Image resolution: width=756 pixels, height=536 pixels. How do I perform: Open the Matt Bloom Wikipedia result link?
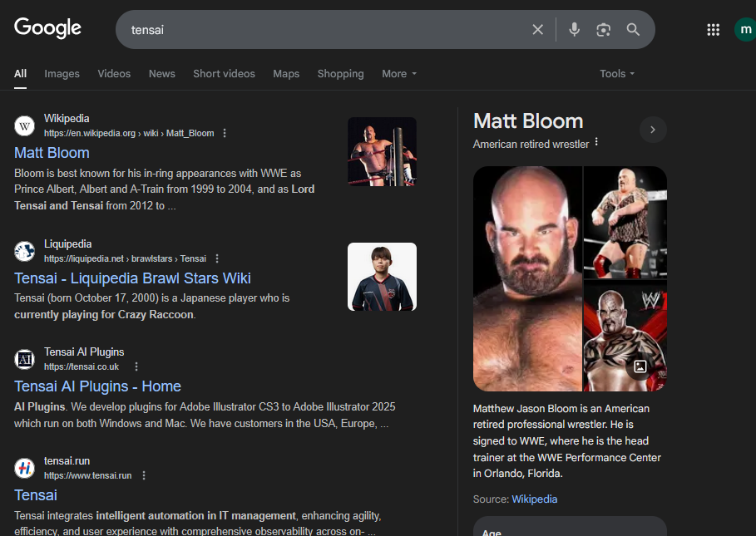click(x=52, y=153)
